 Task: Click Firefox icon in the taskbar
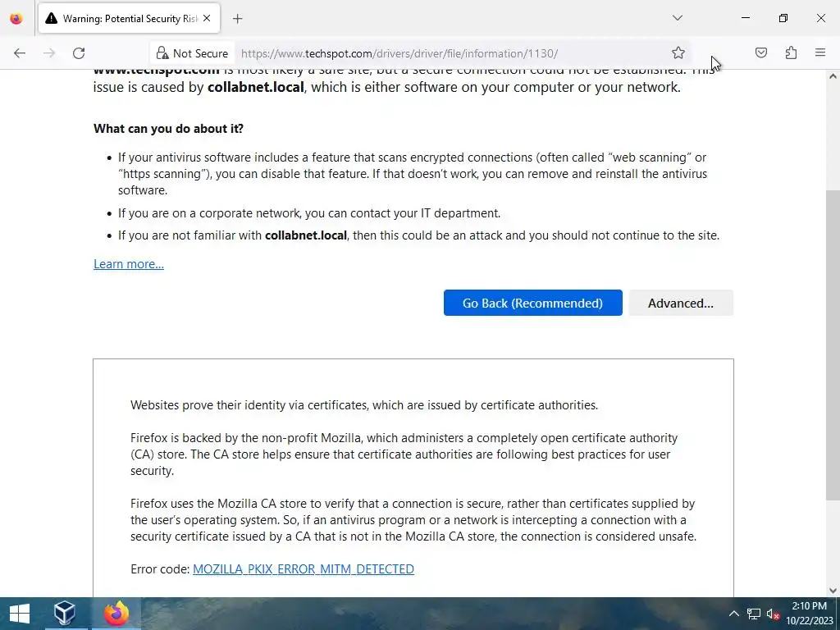pos(116,614)
